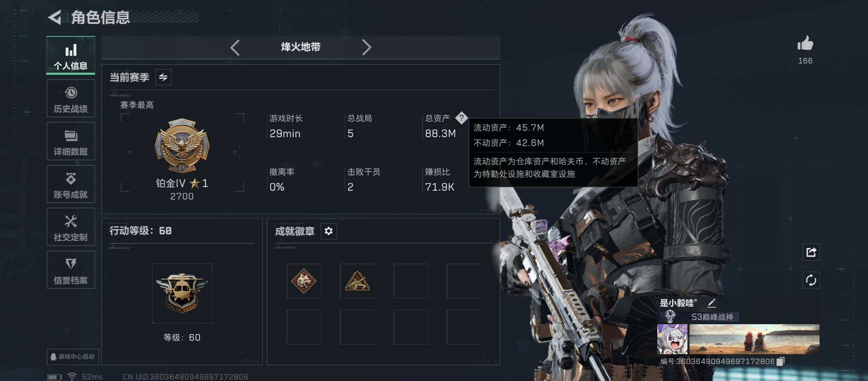Open the 烽火地带 mode selector

click(x=301, y=47)
